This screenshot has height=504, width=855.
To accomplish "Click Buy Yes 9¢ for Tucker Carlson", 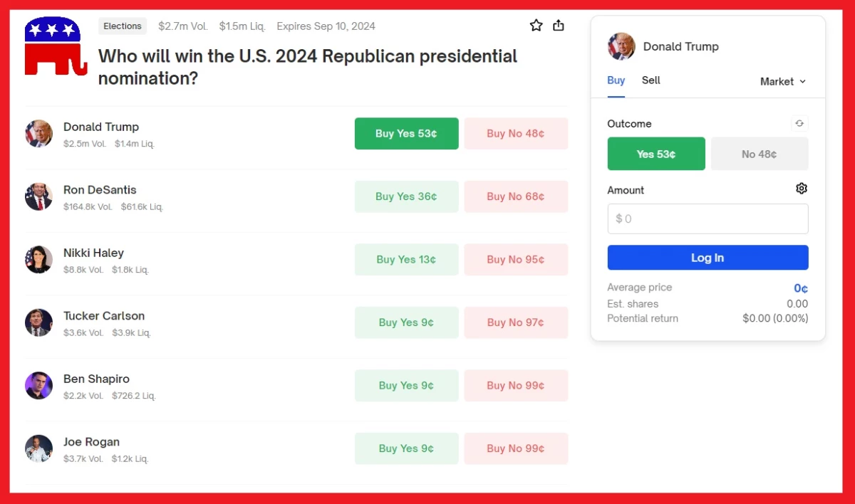I will coord(407,322).
